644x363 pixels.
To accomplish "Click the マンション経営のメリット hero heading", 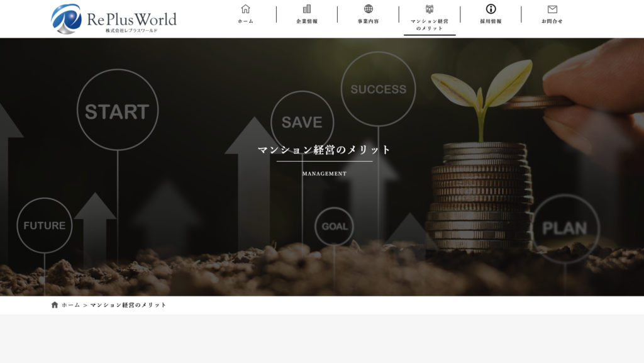I will coord(325,150).
